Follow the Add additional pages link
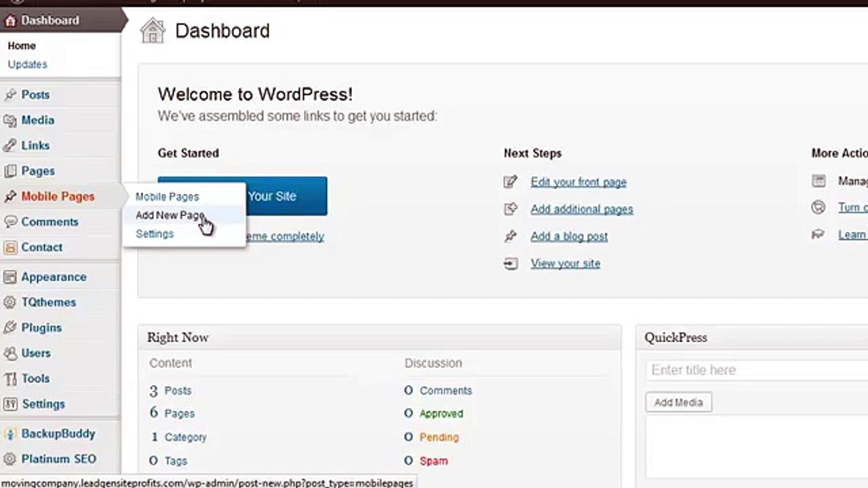This screenshot has height=488, width=868. [x=582, y=209]
